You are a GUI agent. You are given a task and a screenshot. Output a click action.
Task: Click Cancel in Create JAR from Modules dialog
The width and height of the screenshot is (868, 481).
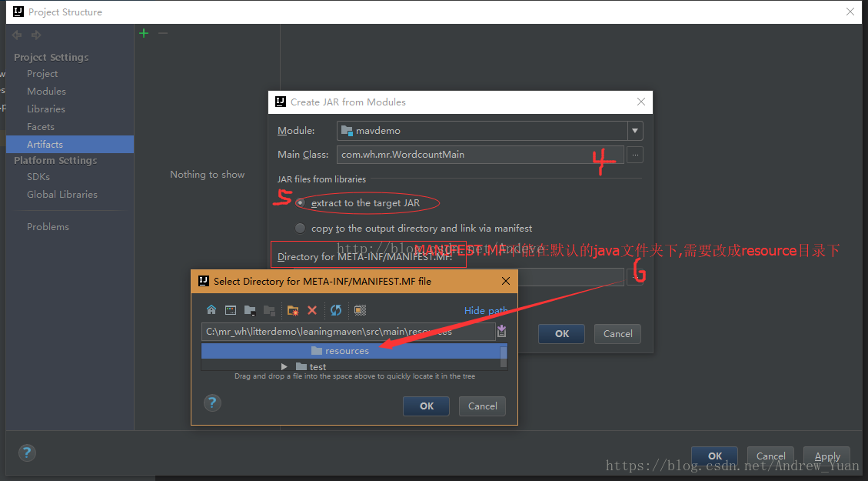pyautogui.click(x=618, y=333)
